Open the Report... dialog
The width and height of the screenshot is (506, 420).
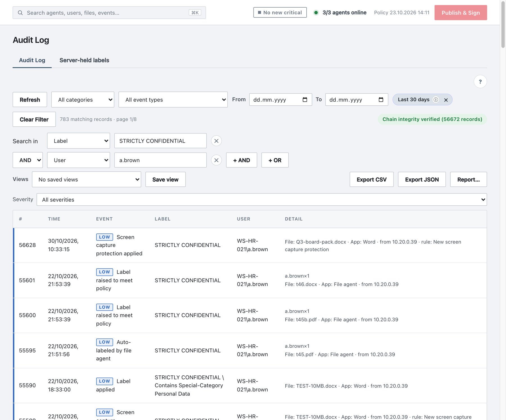(x=468, y=179)
